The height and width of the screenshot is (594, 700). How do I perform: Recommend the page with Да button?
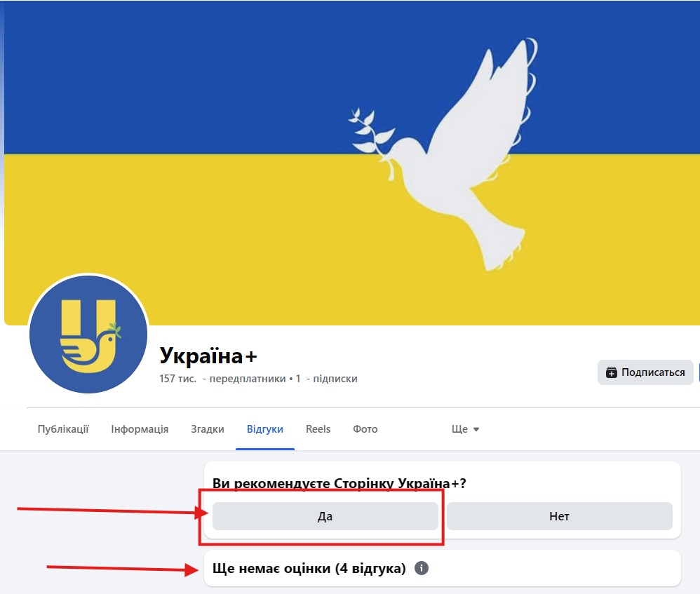[x=325, y=516]
